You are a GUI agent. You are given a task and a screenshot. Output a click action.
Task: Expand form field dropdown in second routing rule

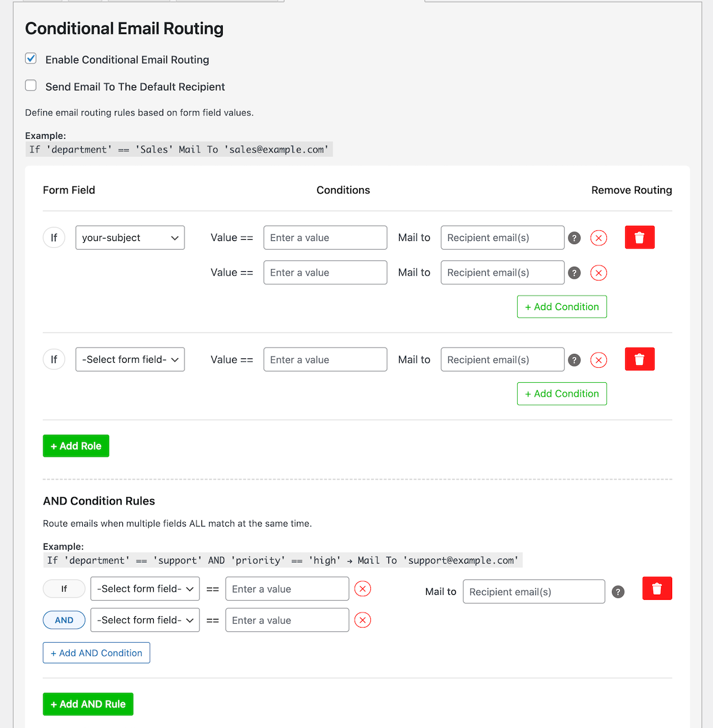130,360
